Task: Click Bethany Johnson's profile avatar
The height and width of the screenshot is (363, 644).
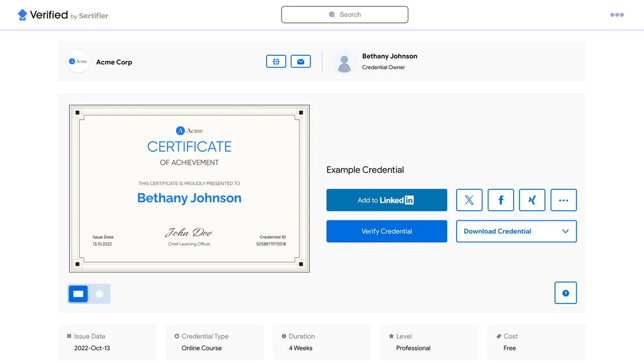Action: click(x=343, y=62)
